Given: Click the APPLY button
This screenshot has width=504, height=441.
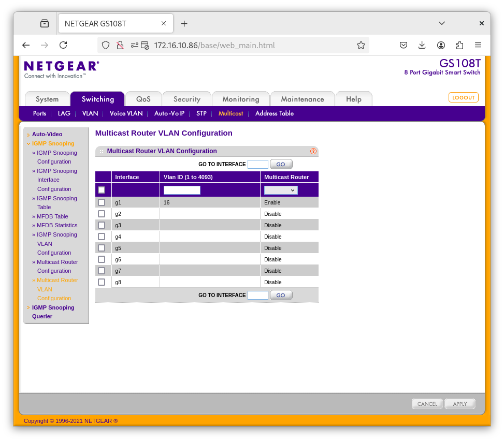Looking at the screenshot, I should (459, 404).
